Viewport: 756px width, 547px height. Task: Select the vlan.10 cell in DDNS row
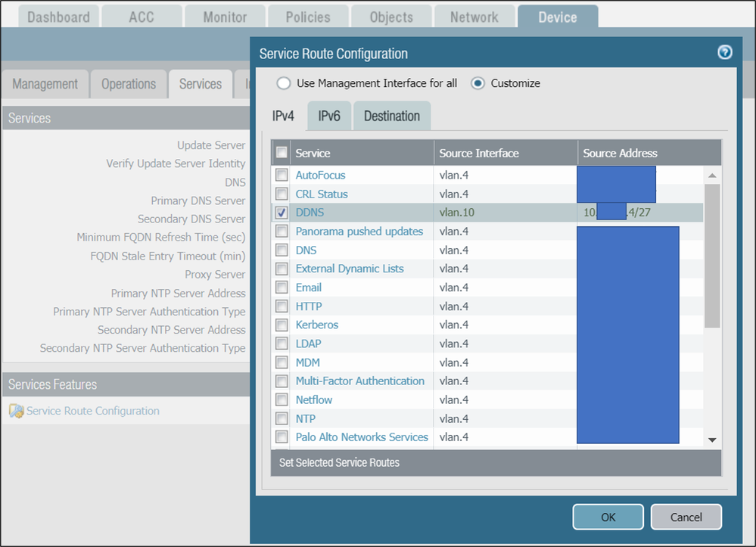coord(506,213)
